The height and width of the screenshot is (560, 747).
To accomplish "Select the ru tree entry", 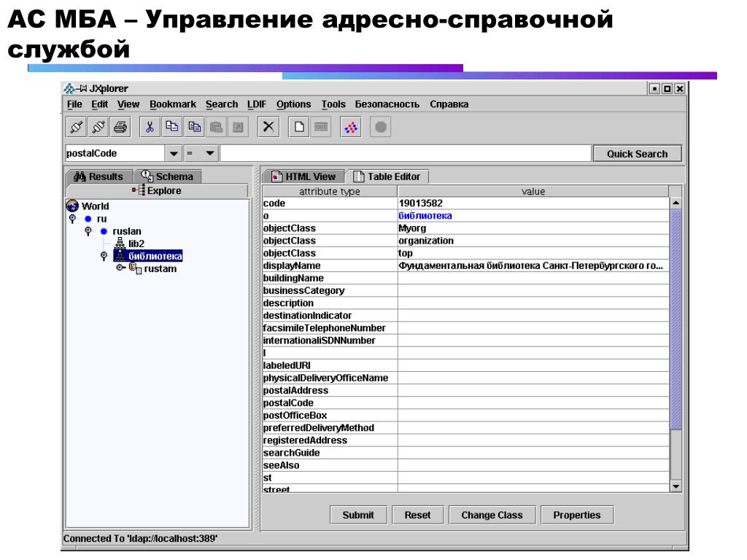I will (101, 219).
